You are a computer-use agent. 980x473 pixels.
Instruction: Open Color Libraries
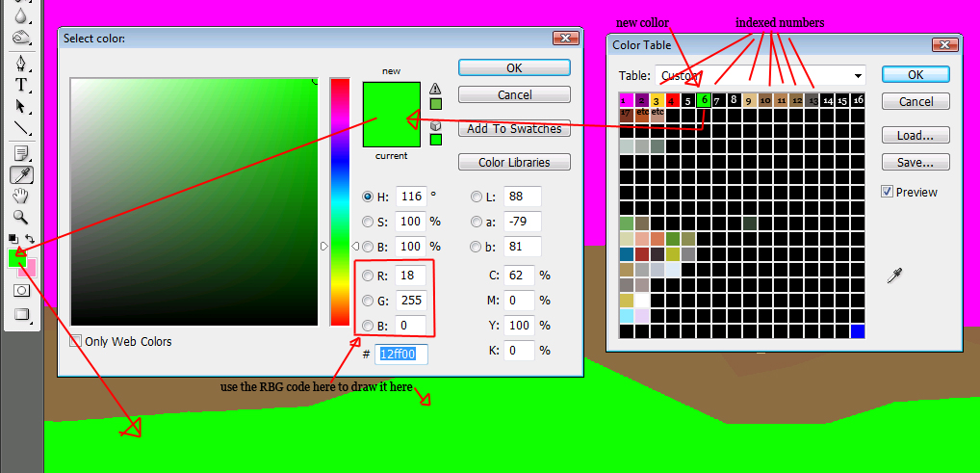pyautogui.click(x=514, y=162)
